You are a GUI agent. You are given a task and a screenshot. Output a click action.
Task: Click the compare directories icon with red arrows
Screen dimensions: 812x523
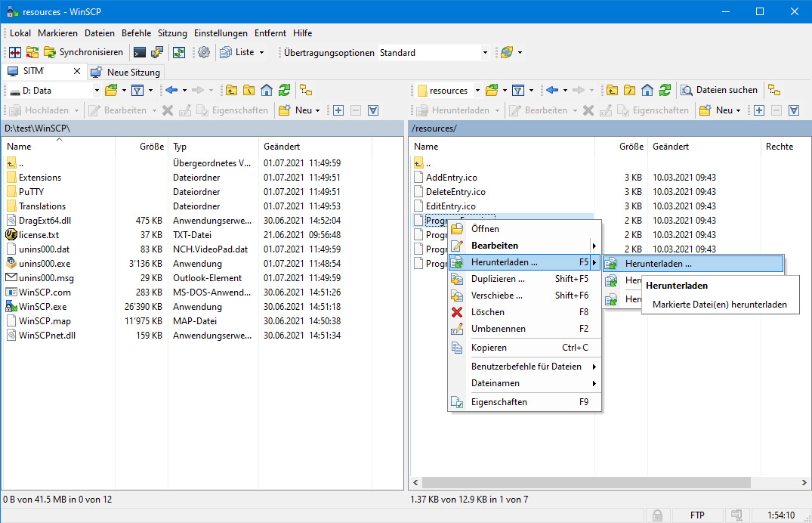pyautogui.click(x=15, y=52)
